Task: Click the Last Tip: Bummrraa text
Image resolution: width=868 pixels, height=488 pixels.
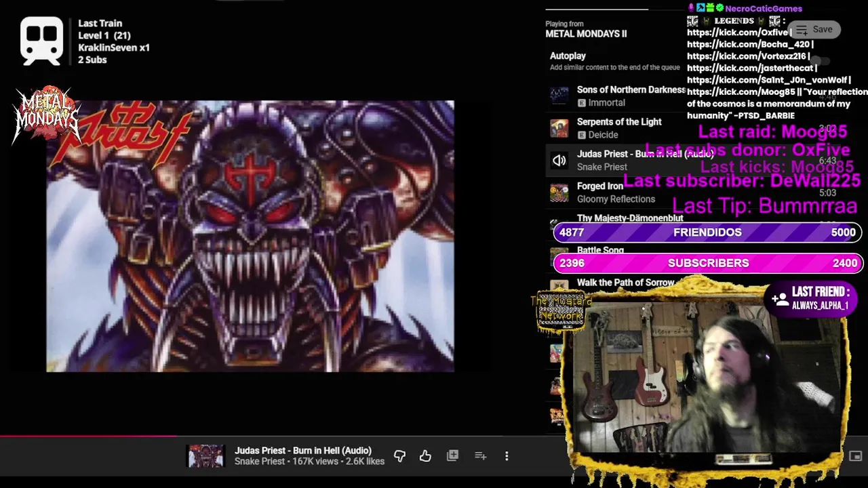Action: click(764, 206)
